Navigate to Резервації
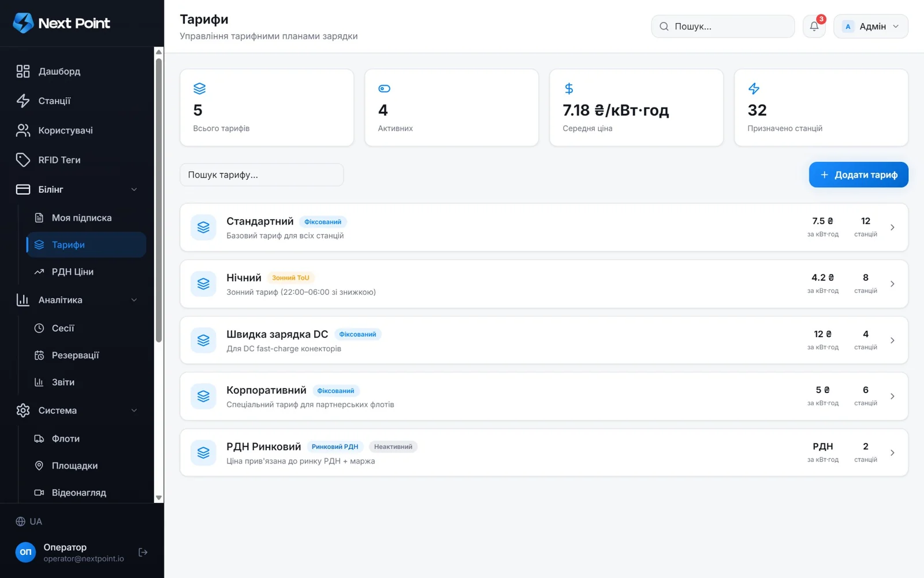This screenshot has width=924, height=578. 86,355
